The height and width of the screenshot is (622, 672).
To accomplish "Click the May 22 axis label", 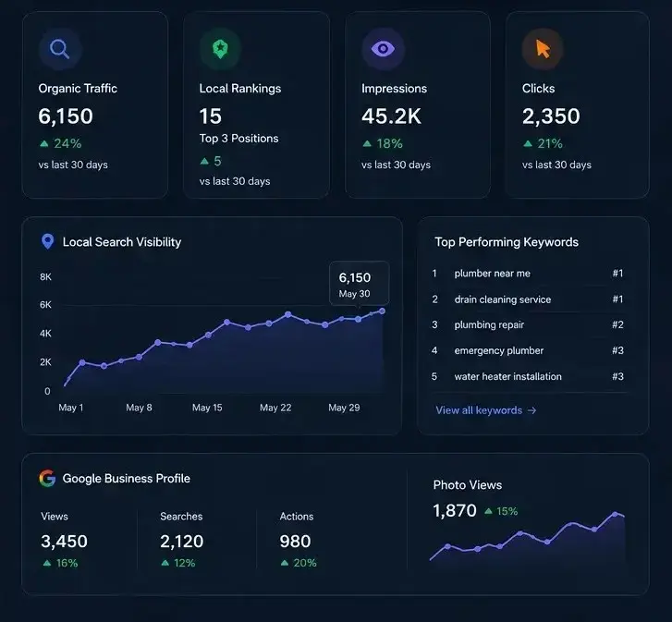I will [x=275, y=408].
